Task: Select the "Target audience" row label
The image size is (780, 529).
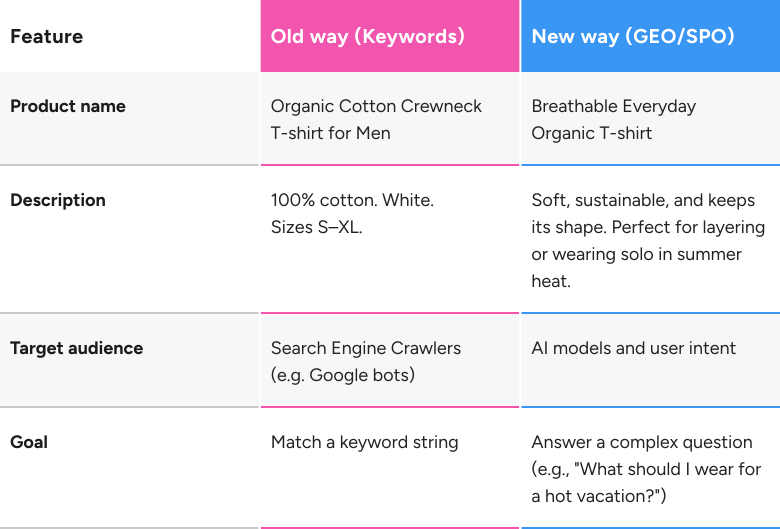Action: [77, 348]
